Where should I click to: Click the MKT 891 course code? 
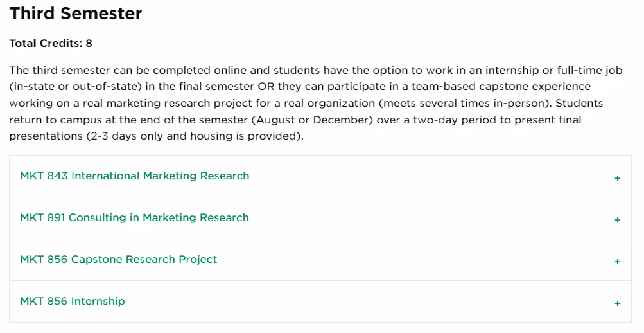point(42,218)
